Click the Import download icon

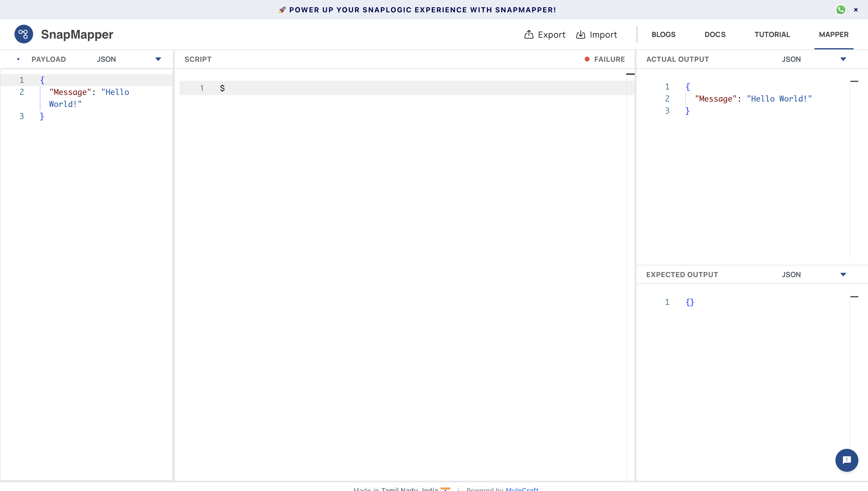(580, 34)
